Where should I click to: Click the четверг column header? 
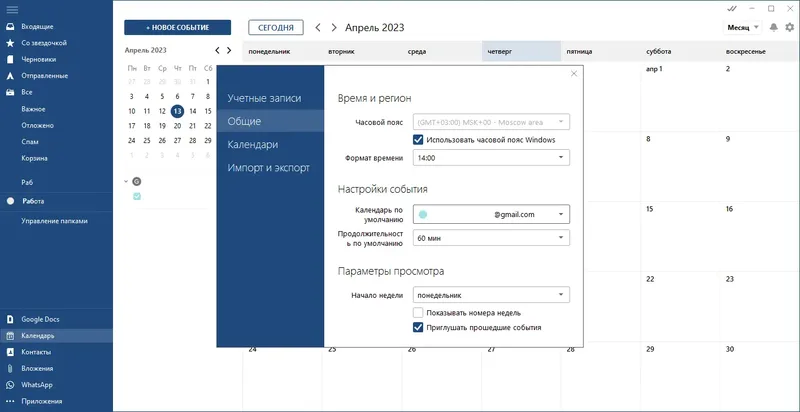[521, 52]
